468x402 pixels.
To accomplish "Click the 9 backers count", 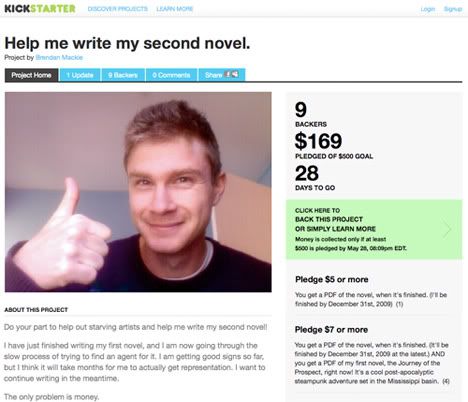I will [301, 110].
